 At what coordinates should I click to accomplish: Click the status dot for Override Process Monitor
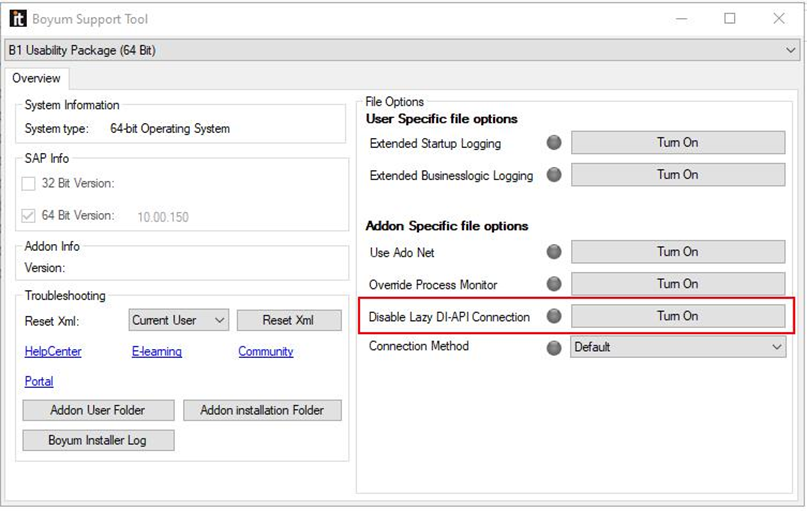(554, 284)
